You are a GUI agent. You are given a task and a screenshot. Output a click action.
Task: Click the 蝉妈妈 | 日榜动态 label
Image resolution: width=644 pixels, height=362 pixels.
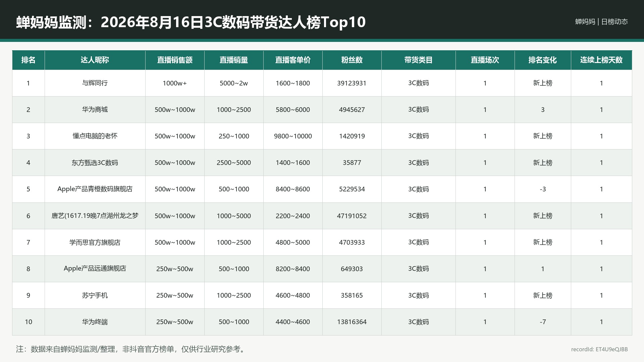[x=601, y=21]
